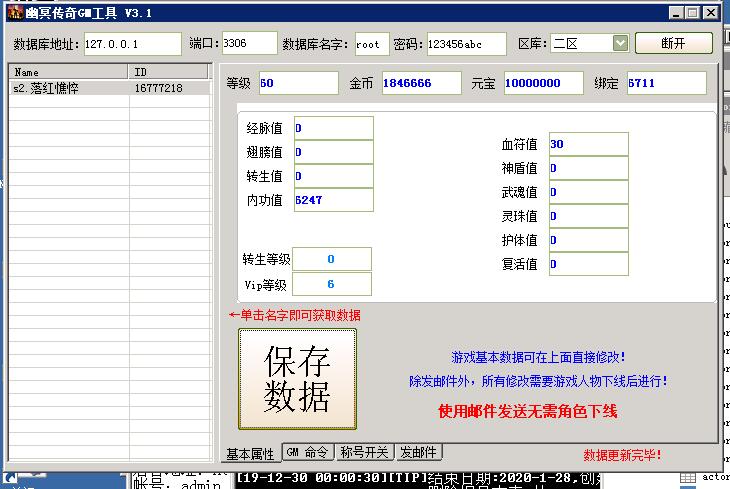The width and height of the screenshot is (730, 489).
Task: Click the 数据库地址 input field
Action: tap(131, 44)
